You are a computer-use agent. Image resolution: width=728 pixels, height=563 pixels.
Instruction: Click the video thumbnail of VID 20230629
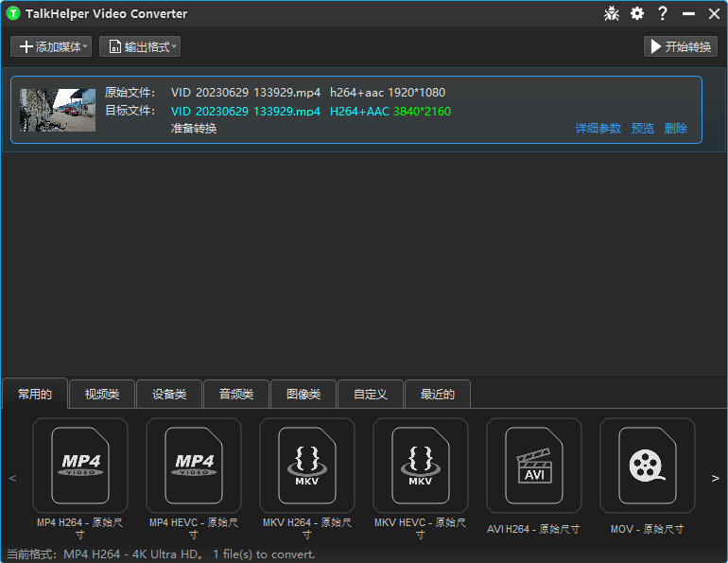(58, 110)
